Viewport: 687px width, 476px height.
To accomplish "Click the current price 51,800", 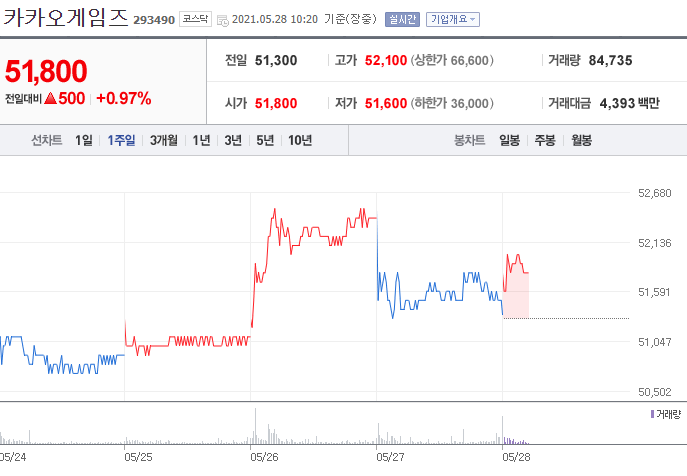I will coord(46,71).
